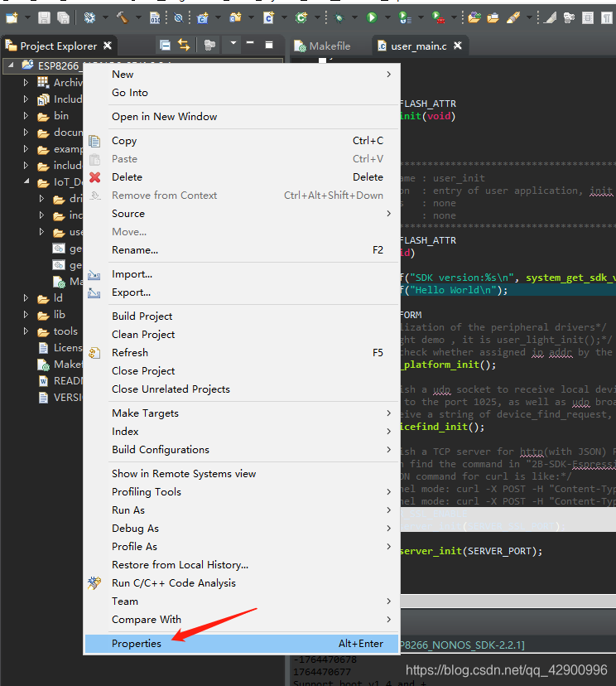This screenshot has width=616, height=686.
Task: Choose Go Into from context menu
Action: [x=241, y=93]
